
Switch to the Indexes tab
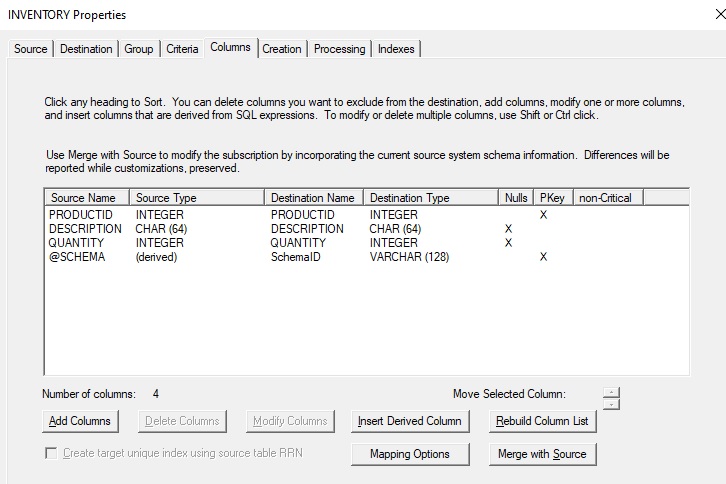[396, 49]
